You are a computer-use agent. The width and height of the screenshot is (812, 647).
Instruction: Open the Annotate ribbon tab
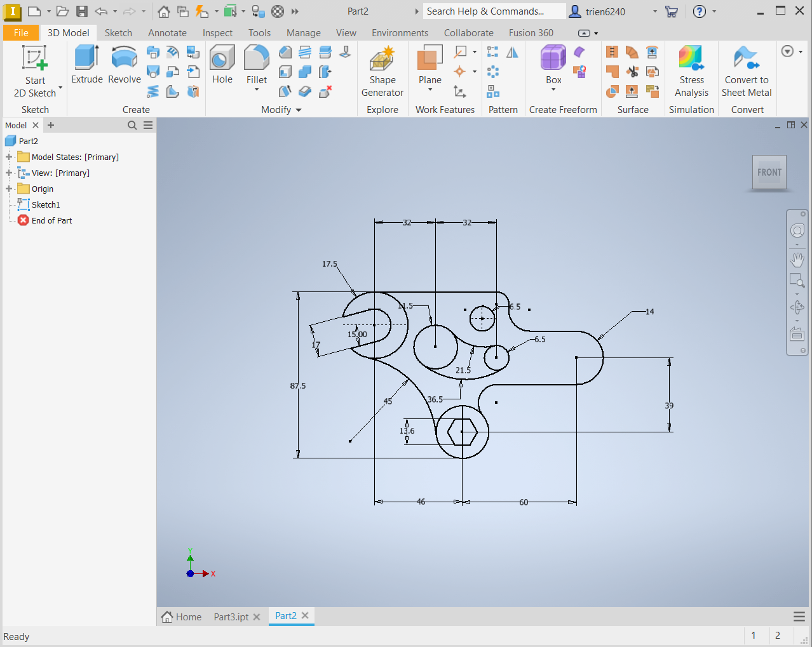[167, 33]
